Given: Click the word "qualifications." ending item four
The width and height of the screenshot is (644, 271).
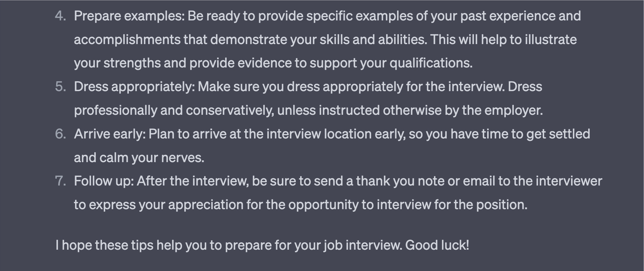Looking at the screenshot, I should pos(431,63).
